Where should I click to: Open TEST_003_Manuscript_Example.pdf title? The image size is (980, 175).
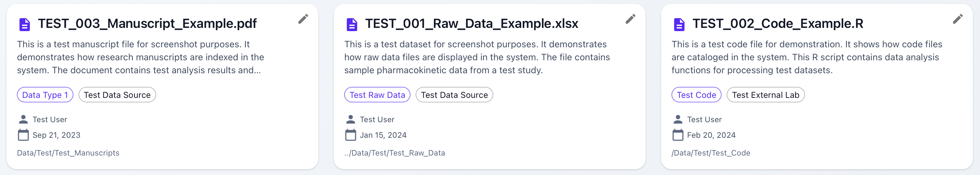(x=147, y=24)
